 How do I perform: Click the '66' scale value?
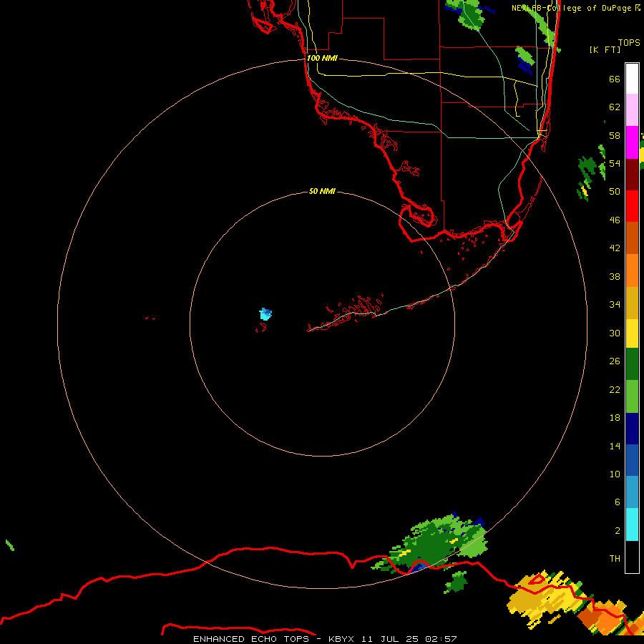tap(615, 79)
